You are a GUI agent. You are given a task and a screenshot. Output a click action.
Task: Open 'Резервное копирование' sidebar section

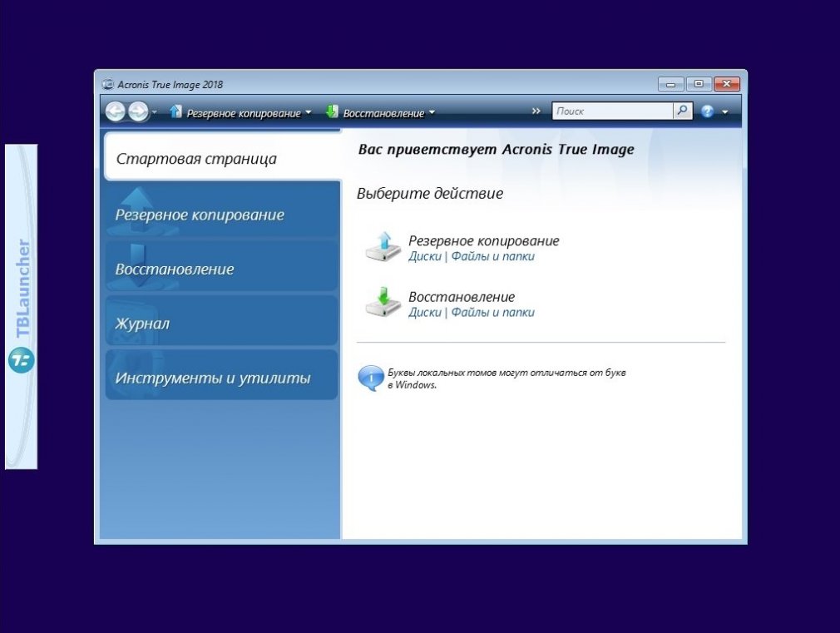222,210
